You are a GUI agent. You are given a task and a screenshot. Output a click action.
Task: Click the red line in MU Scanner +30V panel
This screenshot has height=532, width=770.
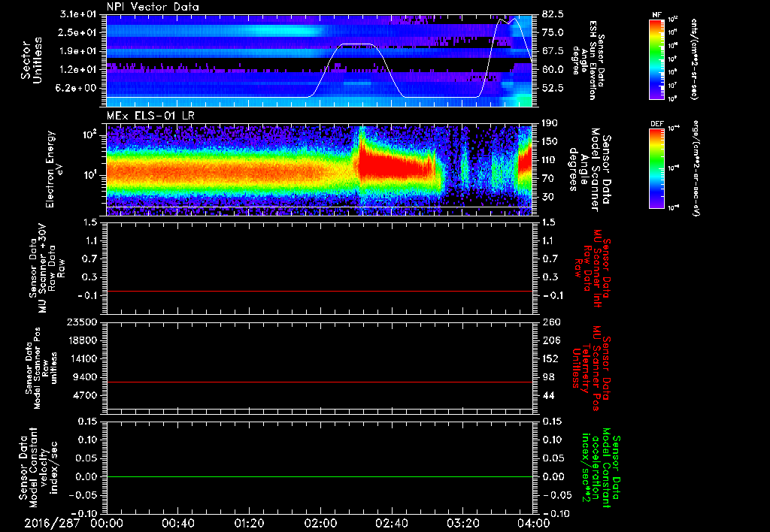coord(319,292)
